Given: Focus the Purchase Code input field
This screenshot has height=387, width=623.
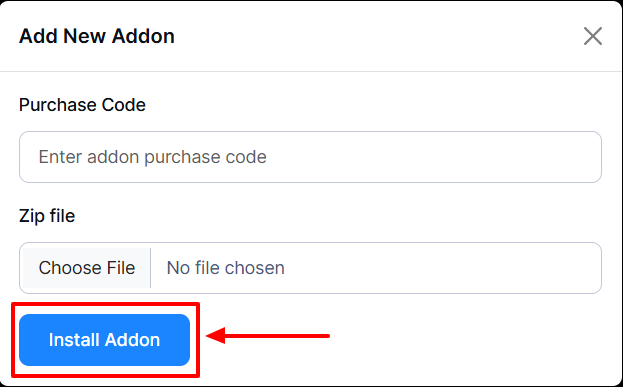Looking at the screenshot, I should point(310,157).
